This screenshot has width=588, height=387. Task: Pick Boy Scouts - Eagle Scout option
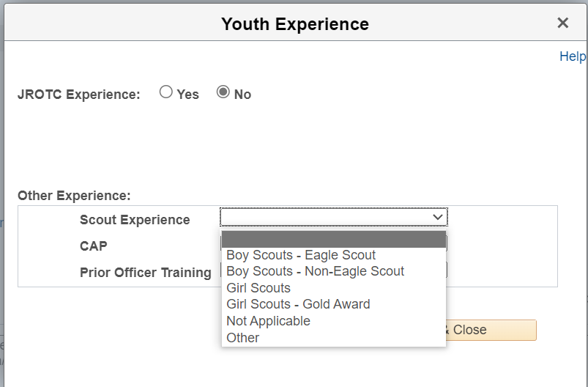pyautogui.click(x=301, y=255)
